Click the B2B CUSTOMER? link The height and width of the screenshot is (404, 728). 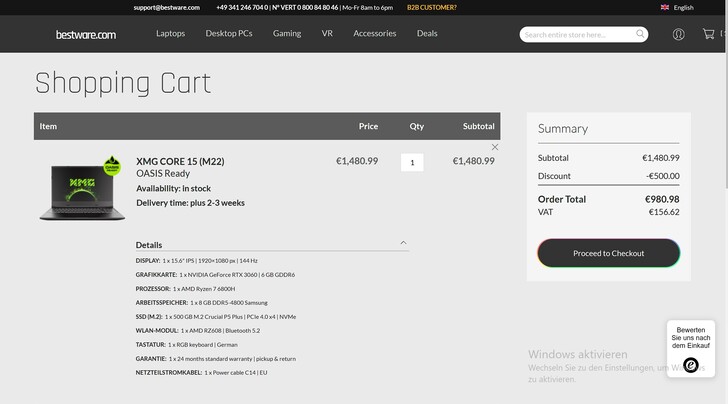(432, 7)
